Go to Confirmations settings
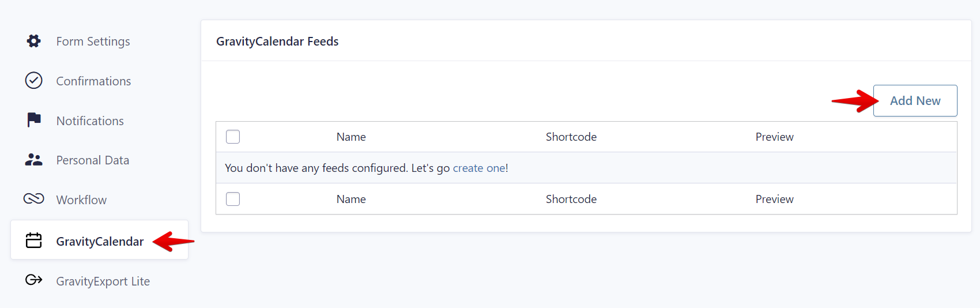 click(93, 81)
